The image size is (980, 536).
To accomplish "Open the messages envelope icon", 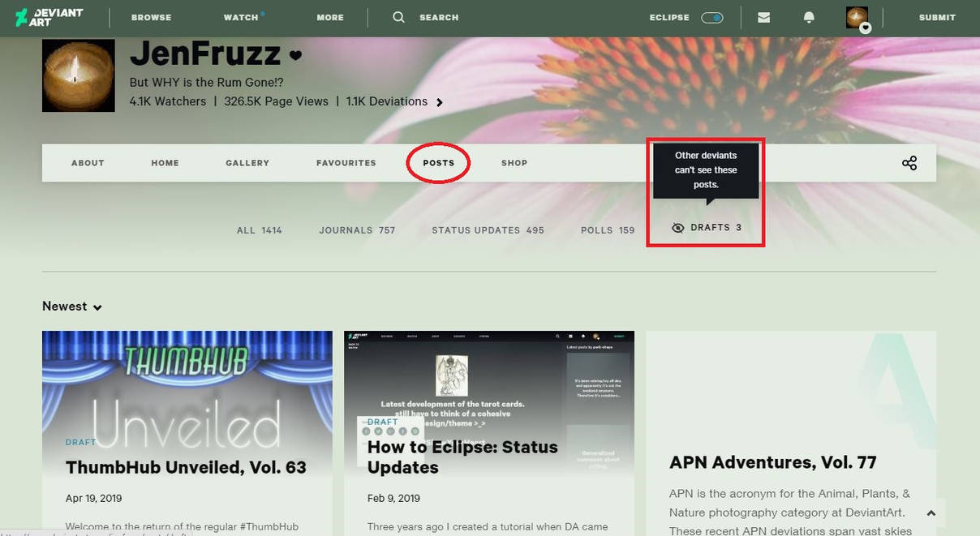I will [764, 17].
